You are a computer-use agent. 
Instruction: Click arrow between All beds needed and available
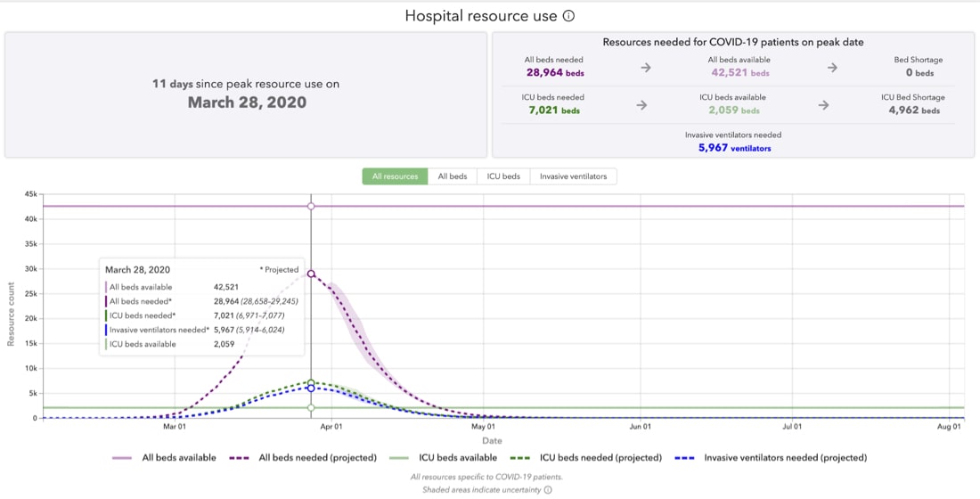(646, 68)
